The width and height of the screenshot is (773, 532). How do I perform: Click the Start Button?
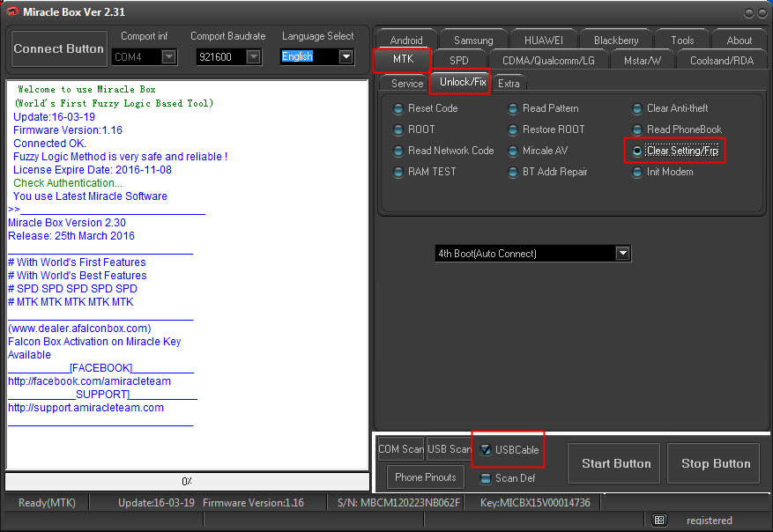(615, 463)
